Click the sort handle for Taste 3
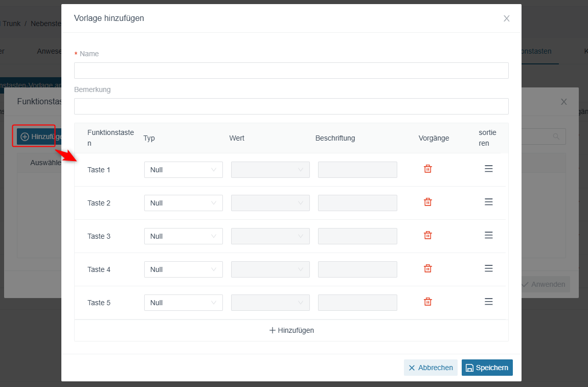Image resolution: width=588 pixels, height=387 pixels. (488, 235)
